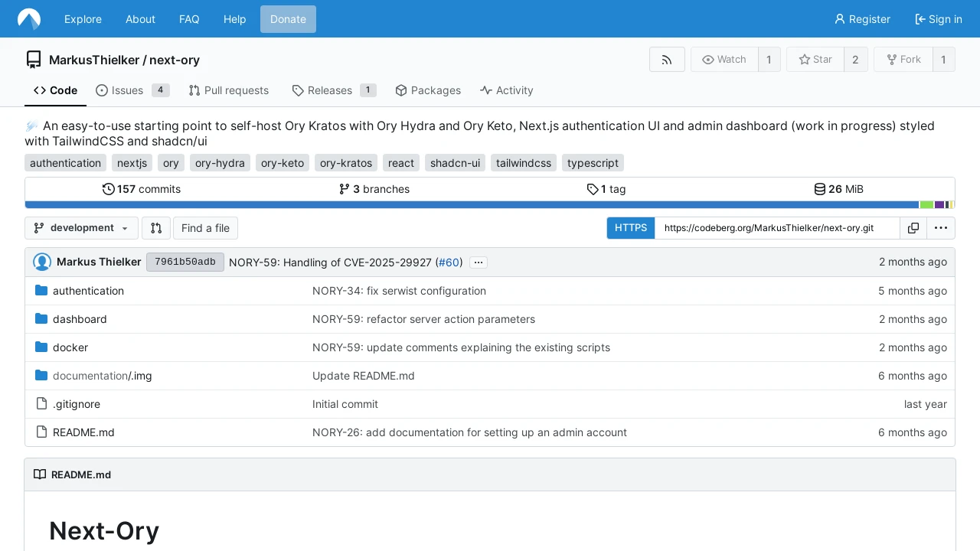
Task: Filter by the typescript topic
Action: click(593, 163)
